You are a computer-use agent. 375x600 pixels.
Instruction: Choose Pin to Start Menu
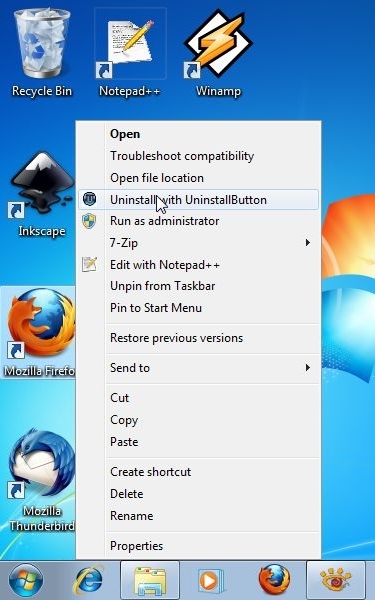tap(199, 308)
